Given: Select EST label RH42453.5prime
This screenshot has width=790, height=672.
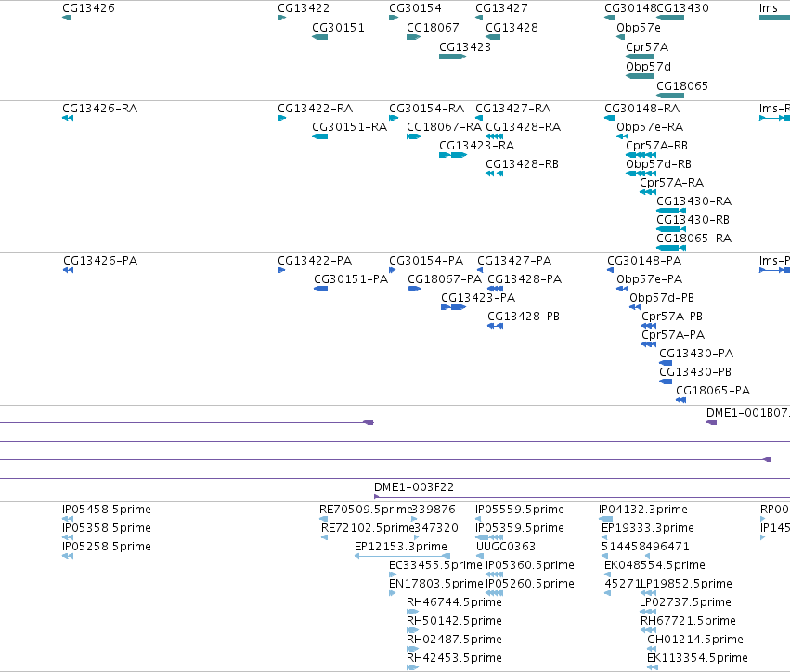Looking at the screenshot, I should click(x=454, y=658).
